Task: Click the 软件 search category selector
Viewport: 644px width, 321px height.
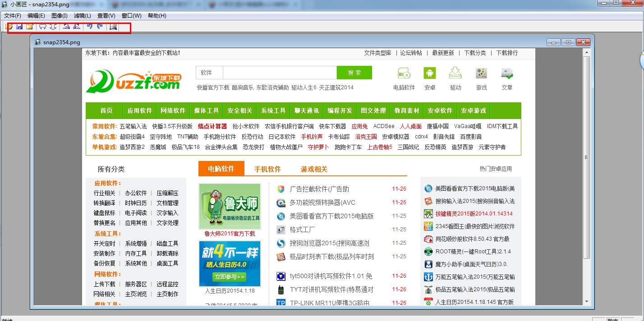Action: [209, 73]
